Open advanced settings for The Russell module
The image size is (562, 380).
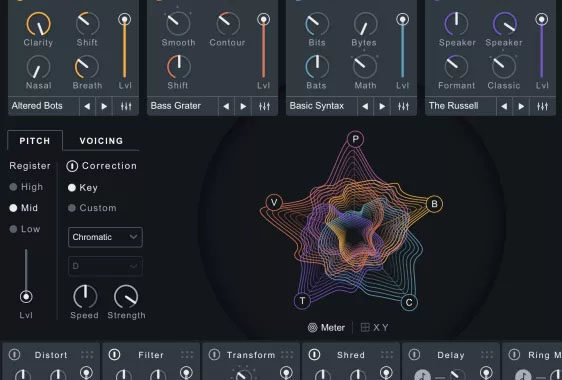pyautogui.click(x=542, y=106)
